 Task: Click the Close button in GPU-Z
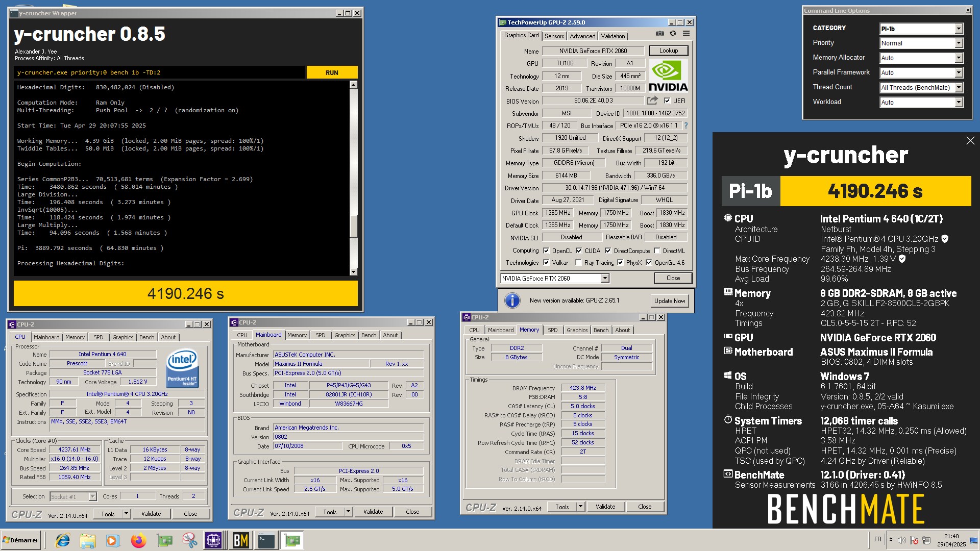click(673, 278)
